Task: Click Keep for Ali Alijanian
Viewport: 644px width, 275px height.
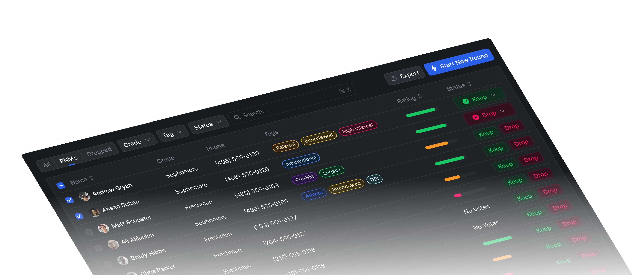Action: [x=496, y=149]
